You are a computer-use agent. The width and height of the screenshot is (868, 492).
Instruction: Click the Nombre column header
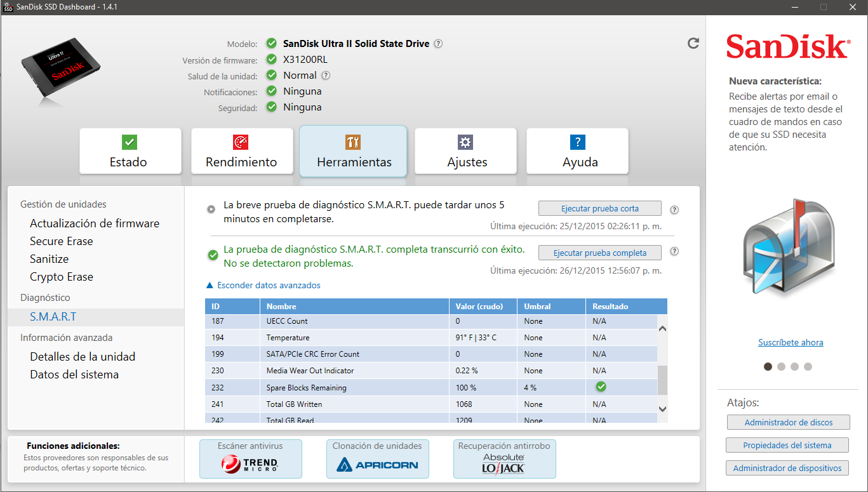pos(354,306)
